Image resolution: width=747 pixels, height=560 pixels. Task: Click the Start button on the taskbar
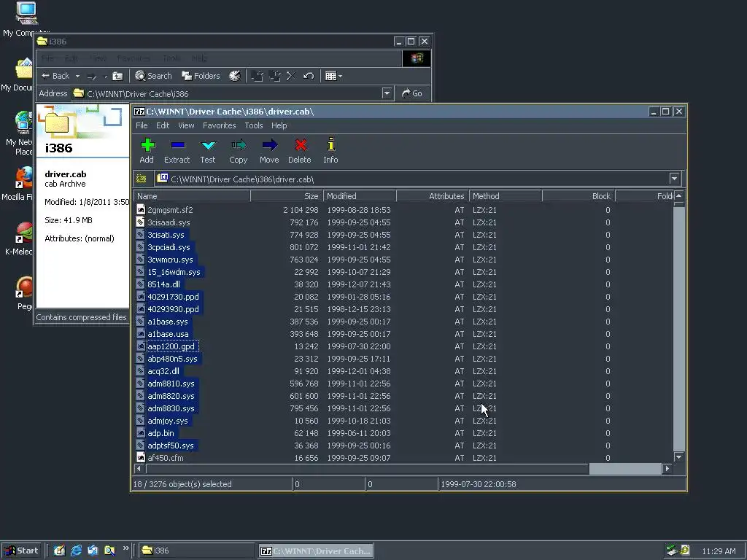21,551
